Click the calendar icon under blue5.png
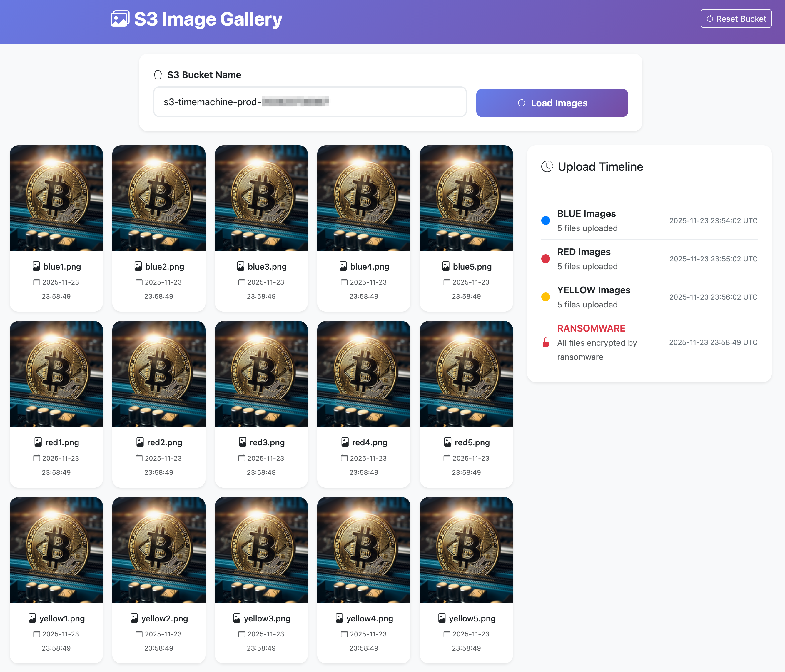This screenshot has width=785, height=672. coord(447,282)
